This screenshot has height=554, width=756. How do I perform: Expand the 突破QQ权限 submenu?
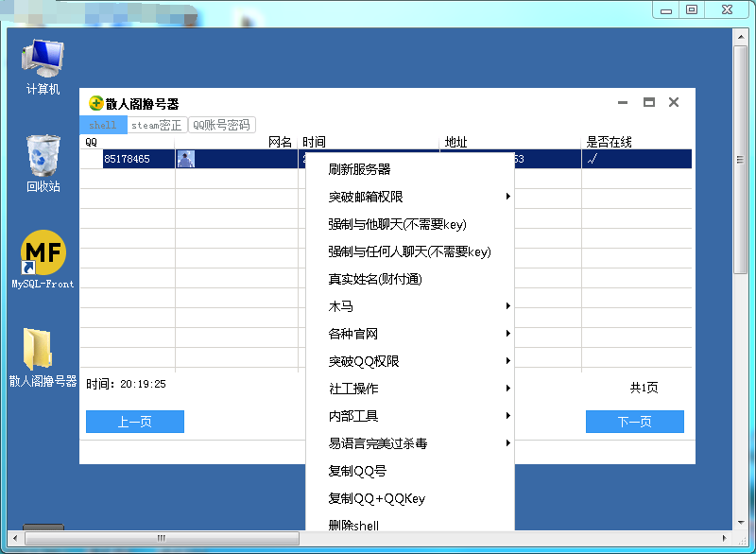[x=410, y=362]
